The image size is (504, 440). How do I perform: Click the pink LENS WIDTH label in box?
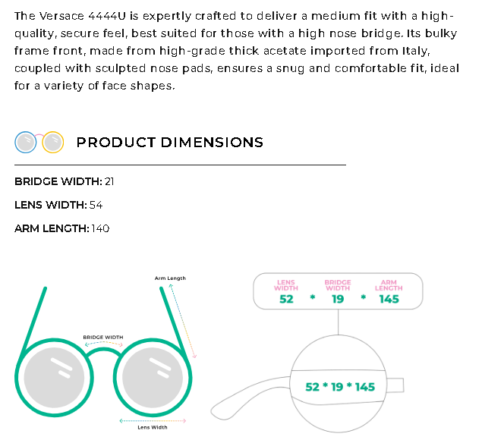tap(286, 285)
